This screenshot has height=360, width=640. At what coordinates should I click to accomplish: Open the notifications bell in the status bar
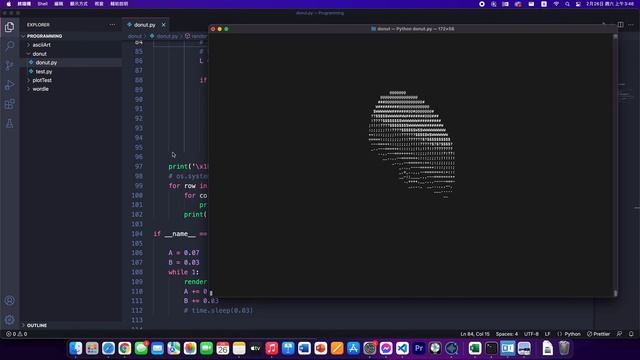coord(631,334)
